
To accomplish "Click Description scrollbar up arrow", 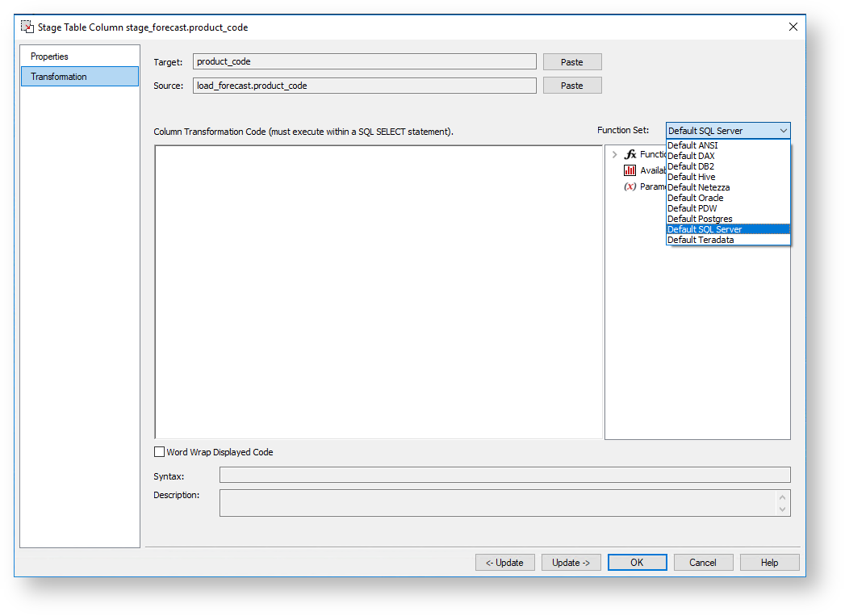I will 782,497.
